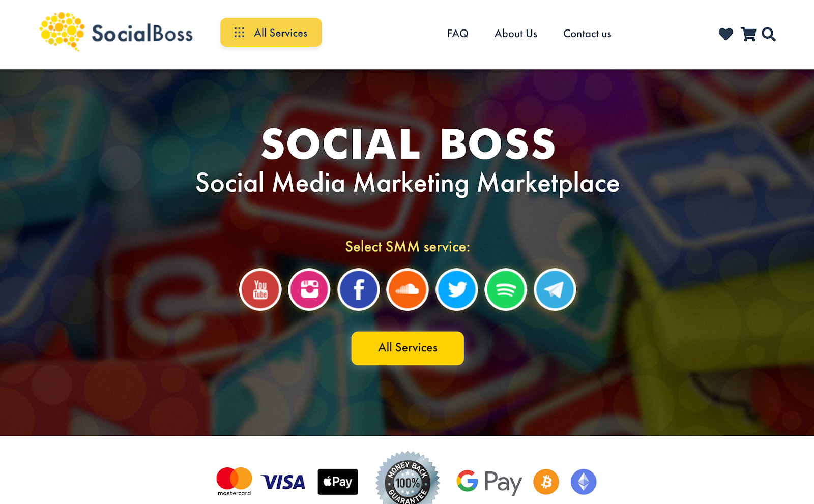This screenshot has height=504, width=814.
Task: Choose the Instagram service icon
Action: click(309, 289)
